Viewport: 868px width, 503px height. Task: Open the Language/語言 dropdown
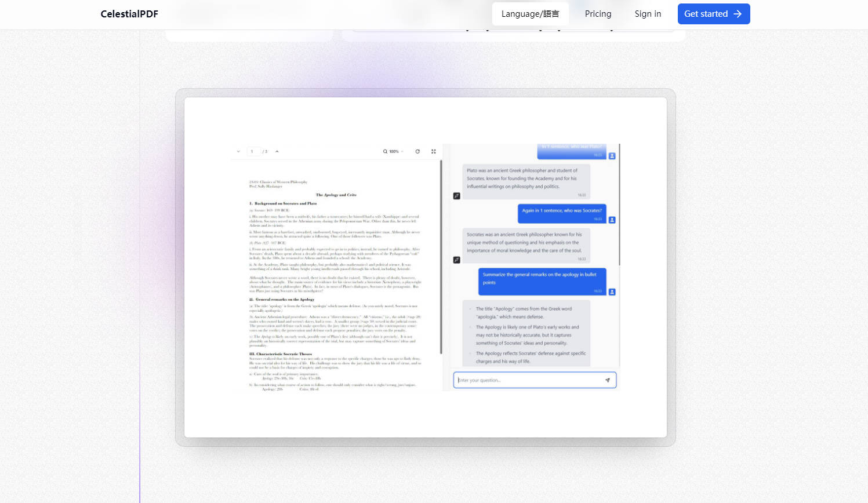530,13
